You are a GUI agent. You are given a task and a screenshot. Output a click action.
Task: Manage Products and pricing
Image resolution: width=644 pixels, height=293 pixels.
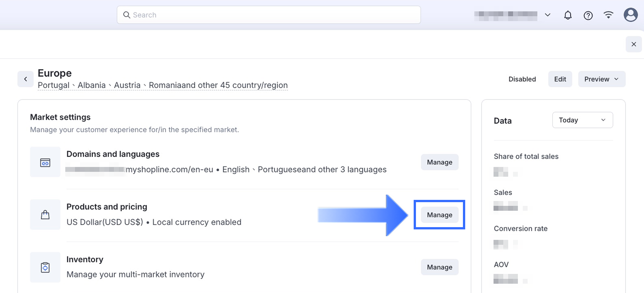pos(439,215)
